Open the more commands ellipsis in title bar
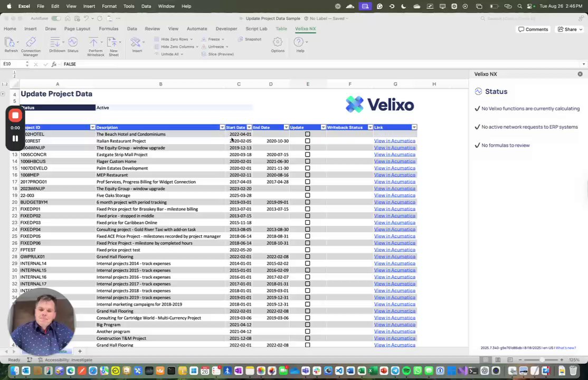The height and width of the screenshot is (380, 588). coord(118,18)
